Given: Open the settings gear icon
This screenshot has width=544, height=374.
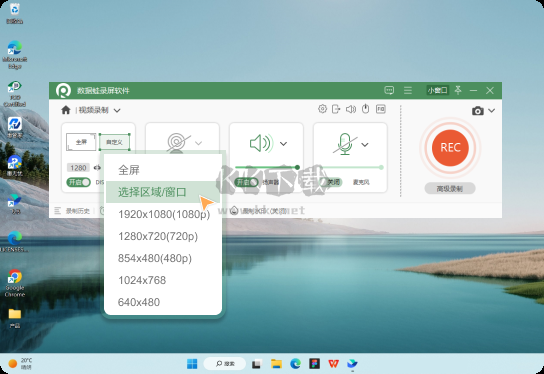Looking at the screenshot, I should tap(322, 109).
